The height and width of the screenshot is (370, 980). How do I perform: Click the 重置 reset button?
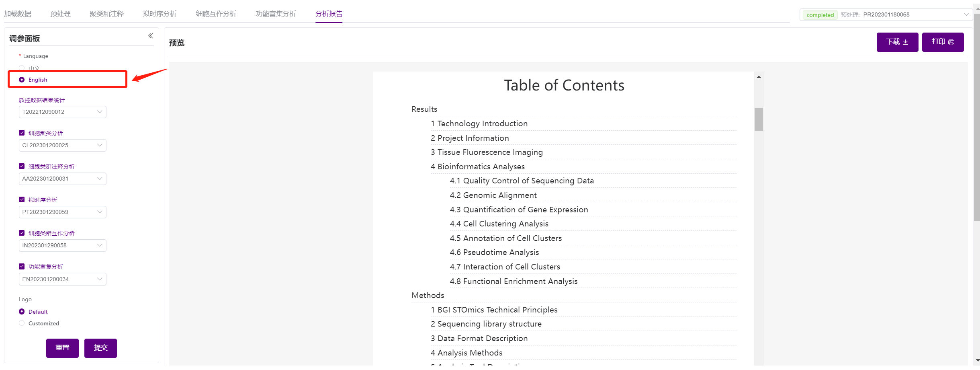click(62, 348)
